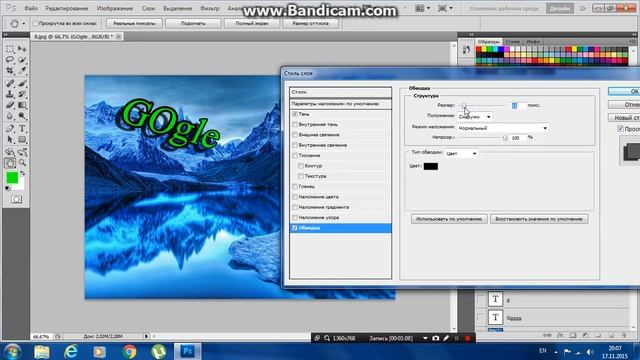Enable Наложение цвета checkbox
Image resolution: width=640 pixels, height=360 pixels.
[295, 197]
